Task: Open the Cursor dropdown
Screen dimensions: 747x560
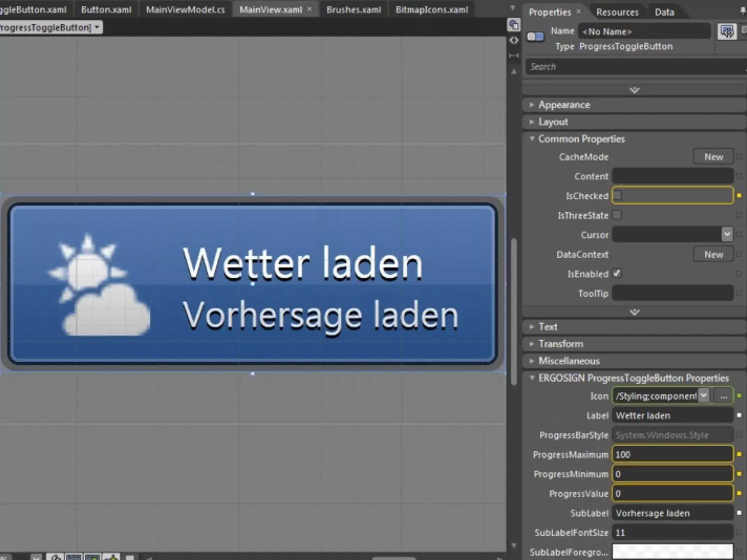Action: [727, 234]
